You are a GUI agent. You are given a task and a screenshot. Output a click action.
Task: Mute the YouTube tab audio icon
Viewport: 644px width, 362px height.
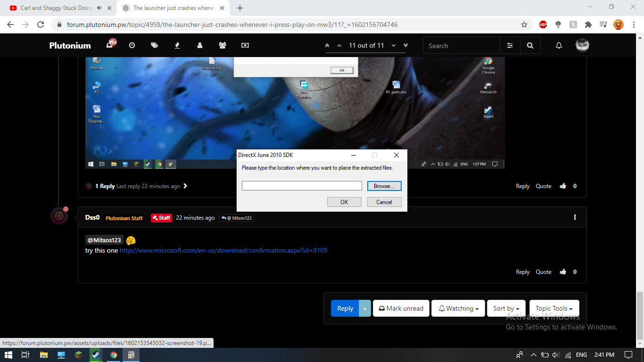coord(99,8)
